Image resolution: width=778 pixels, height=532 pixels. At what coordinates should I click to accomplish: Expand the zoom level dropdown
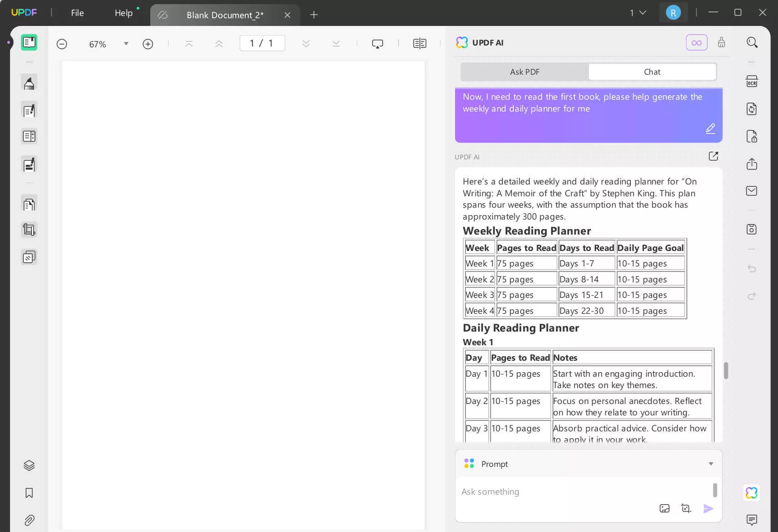pyautogui.click(x=126, y=44)
